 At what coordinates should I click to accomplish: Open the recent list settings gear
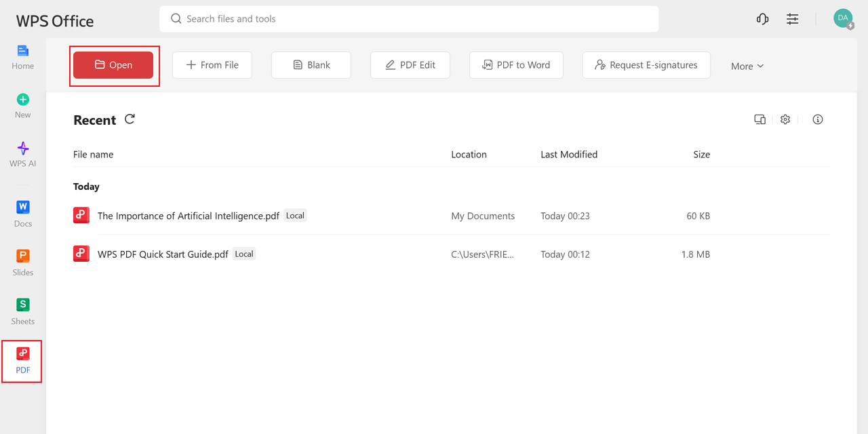[785, 119]
